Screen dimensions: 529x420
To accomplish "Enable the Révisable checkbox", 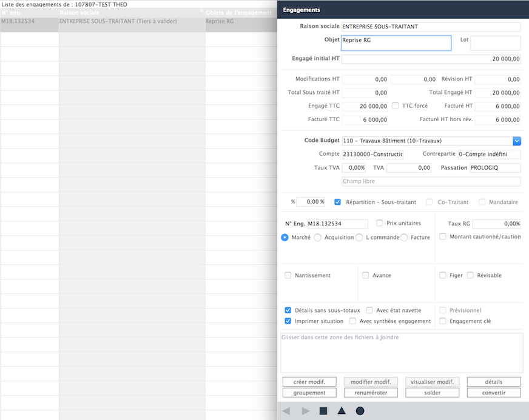I will click(x=470, y=275).
